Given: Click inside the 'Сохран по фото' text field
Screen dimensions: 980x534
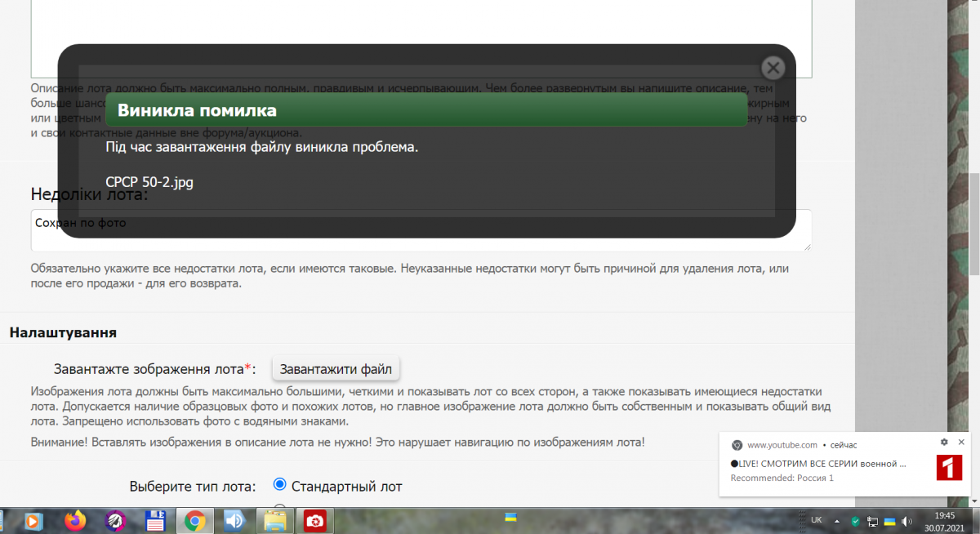Looking at the screenshot, I should coord(421,230).
